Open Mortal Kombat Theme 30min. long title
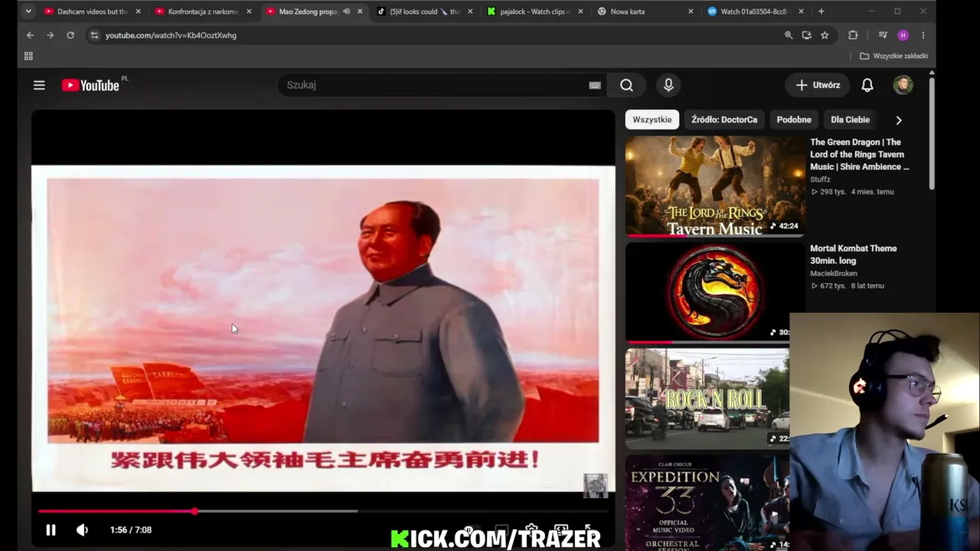The image size is (980, 551). [853, 254]
